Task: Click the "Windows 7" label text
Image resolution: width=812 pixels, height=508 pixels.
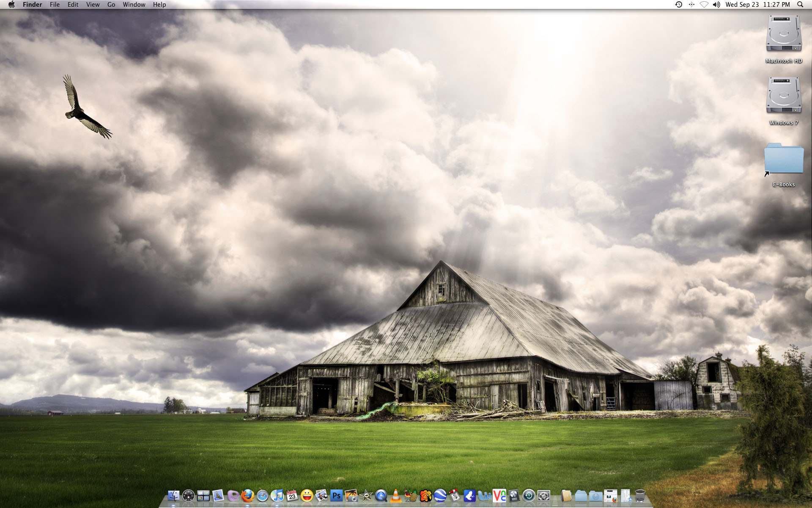Action: (784, 123)
